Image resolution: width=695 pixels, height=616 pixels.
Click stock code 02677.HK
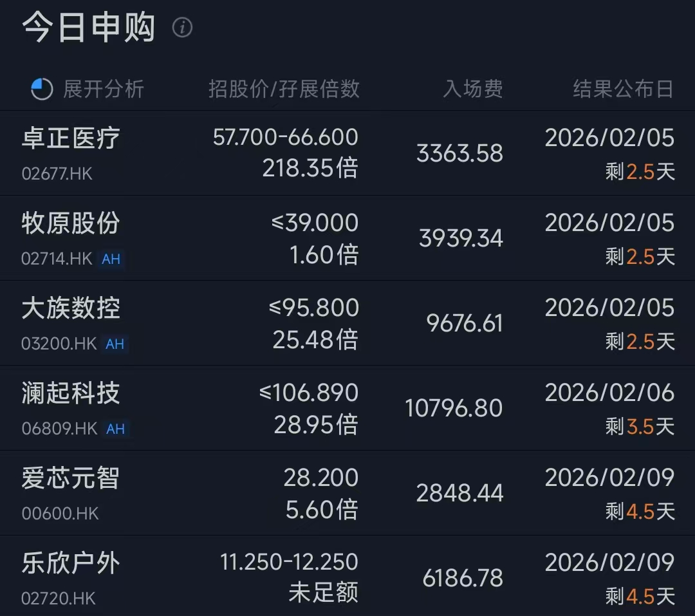click(x=57, y=174)
